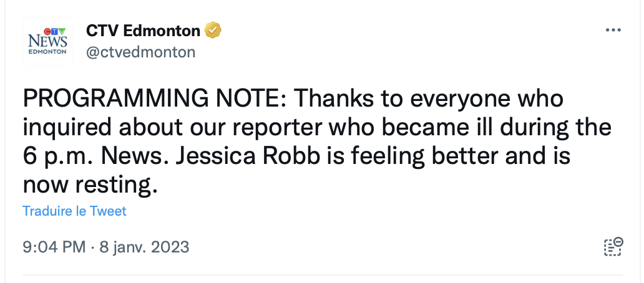
Task: Click Traduire le Tweet to translate
Action: point(74,211)
